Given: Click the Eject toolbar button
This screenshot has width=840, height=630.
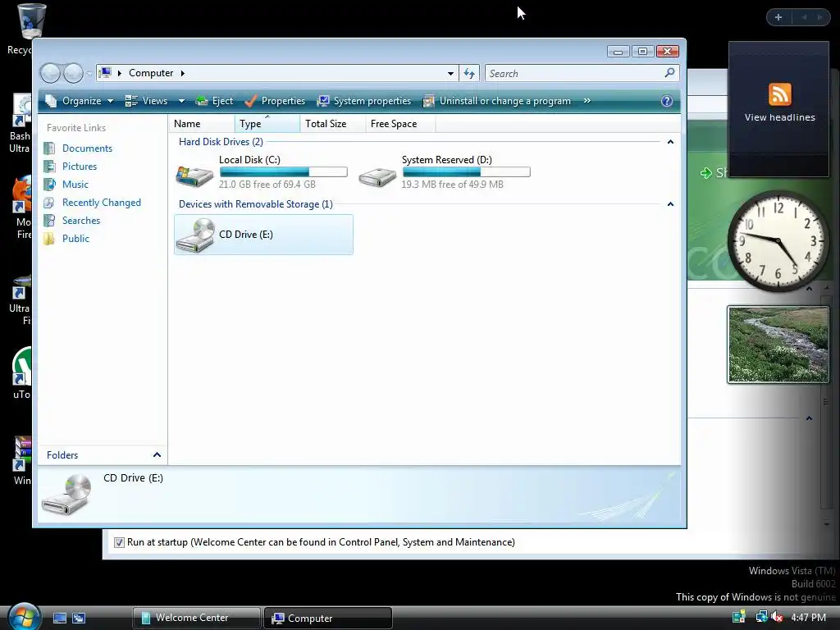Looking at the screenshot, I should pos(214,101).
